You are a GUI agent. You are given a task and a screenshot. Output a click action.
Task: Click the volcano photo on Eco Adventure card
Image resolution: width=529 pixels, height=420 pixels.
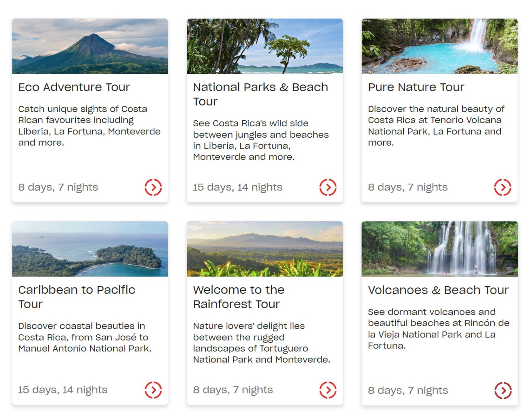(x=90, y=46)
